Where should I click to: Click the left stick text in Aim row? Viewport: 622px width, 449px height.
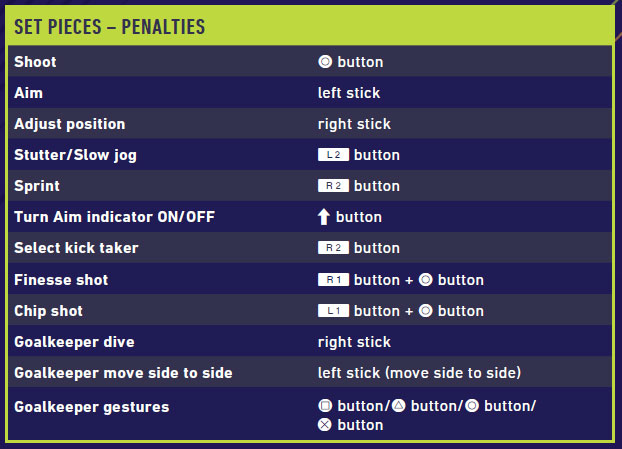click(349, 93)
